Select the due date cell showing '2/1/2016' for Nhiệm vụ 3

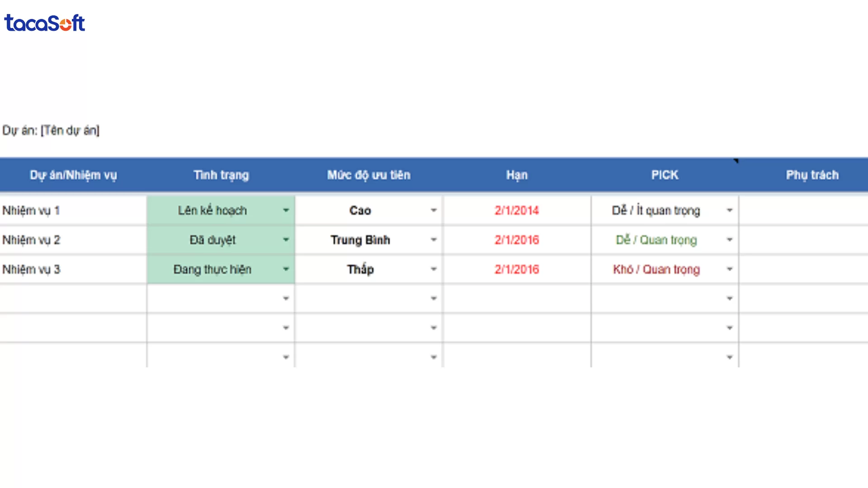pos(517,269)
